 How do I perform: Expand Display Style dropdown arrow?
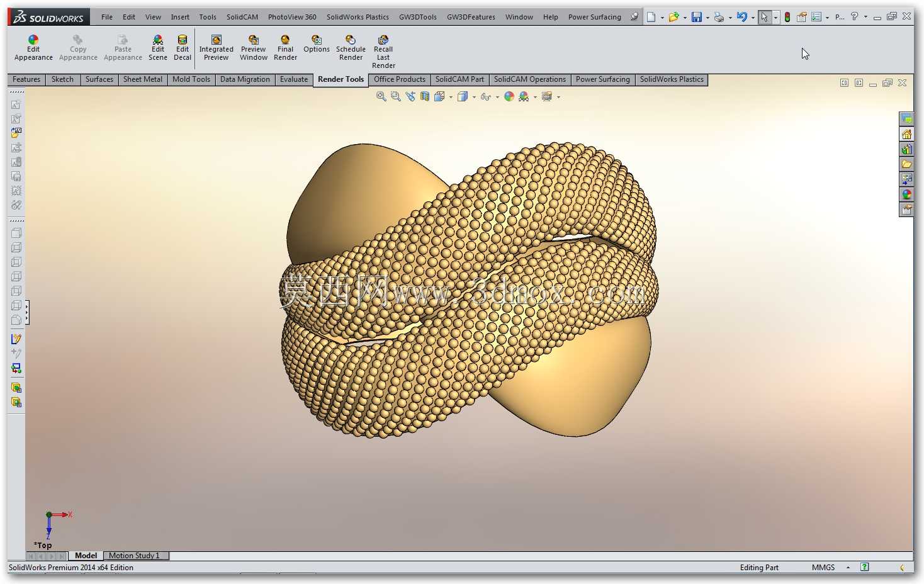pos(474,97)
